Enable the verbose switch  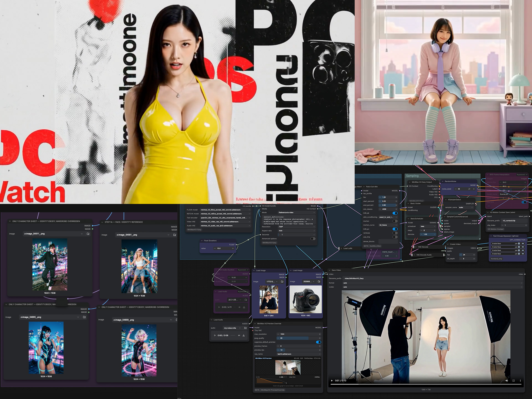(395, 233)
